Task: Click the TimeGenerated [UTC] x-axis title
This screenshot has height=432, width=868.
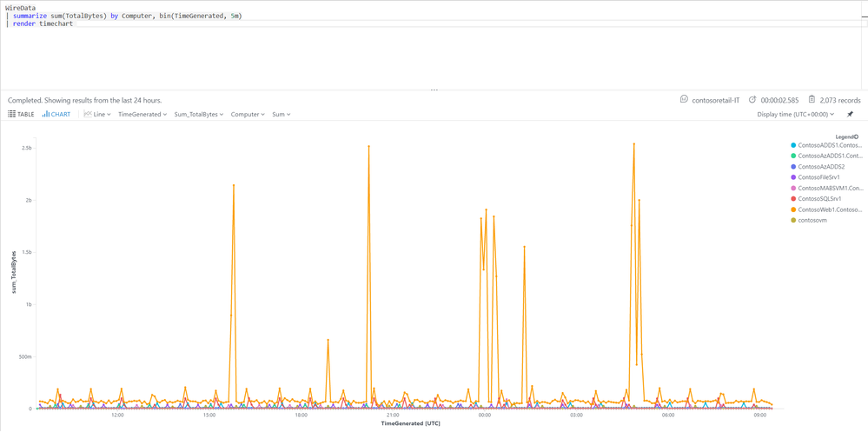Action: tap(409, 423)
